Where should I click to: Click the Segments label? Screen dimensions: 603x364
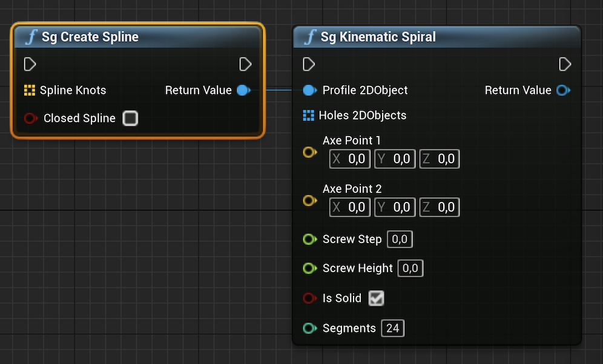349,328
